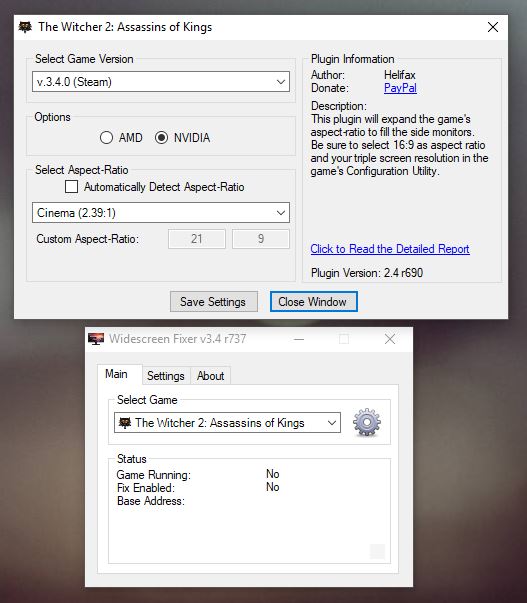Image resolution: width=527 pixels, height=603 pixels.
Task: Click the Description: label in Plugin Information
Action: 339,106
